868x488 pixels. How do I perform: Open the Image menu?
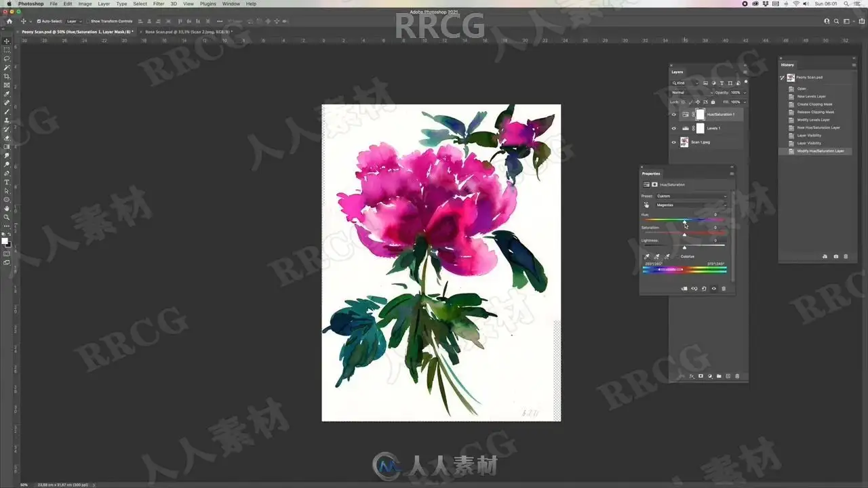pyautogui.click(x=85, y=3)
